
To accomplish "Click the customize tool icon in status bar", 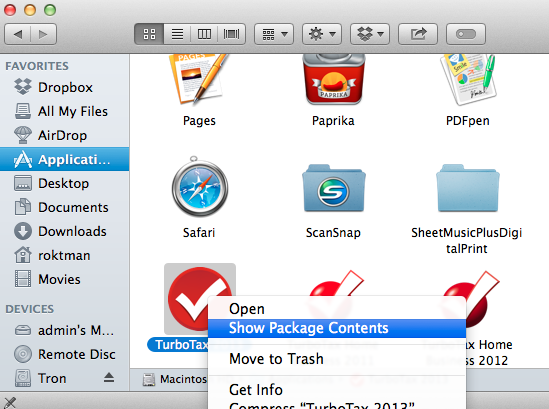I will pos(9,403).
